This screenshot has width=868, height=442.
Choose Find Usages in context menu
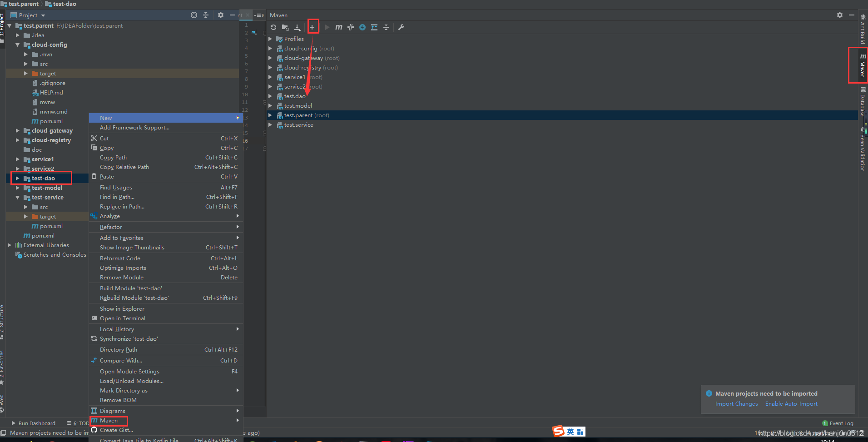pyautogui.click(x=166, y=188)
